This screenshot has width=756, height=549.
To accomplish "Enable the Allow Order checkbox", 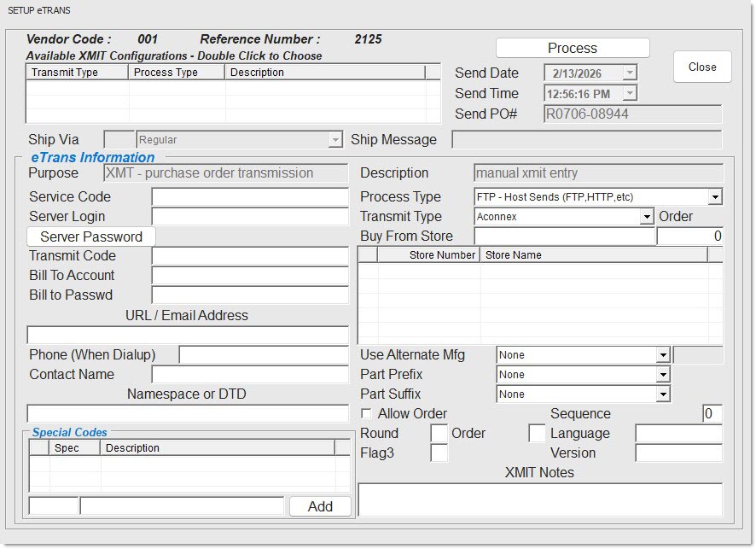I will point(367,414).
